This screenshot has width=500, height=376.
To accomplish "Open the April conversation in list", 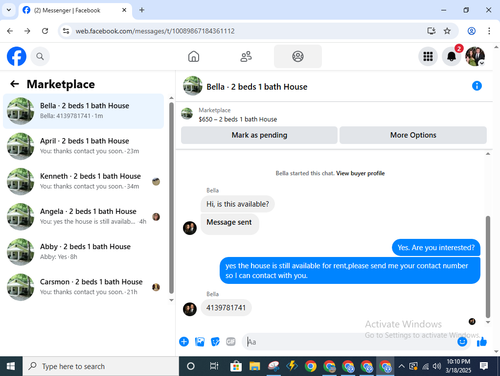I will pos(83,146).
